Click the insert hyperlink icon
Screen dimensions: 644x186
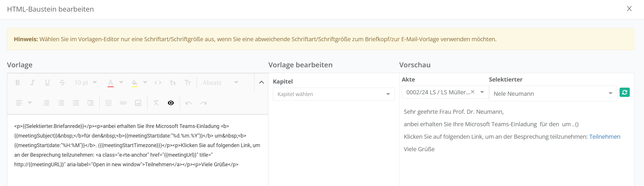(123, 103)
